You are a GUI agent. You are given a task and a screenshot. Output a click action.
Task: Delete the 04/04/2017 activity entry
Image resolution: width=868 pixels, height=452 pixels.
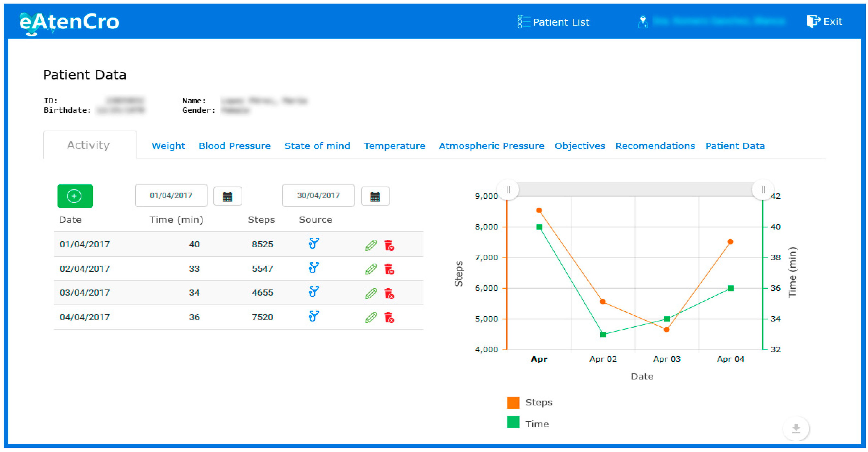tap(389, 317)
